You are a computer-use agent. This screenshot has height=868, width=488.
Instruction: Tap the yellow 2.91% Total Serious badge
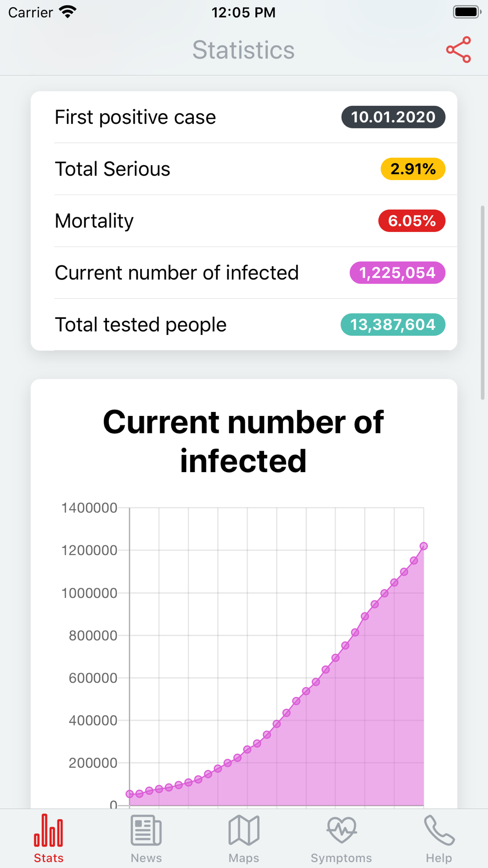click(x=413, y=169)
